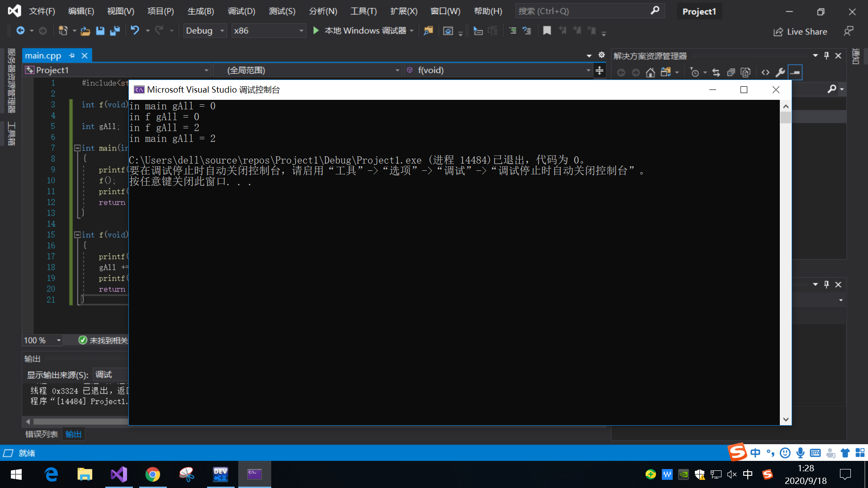Image resolution: width=868 pixels, height=488 pixels.
Task: Click the search box (Ctrl+Q)
Action: [x=583, y=11]
